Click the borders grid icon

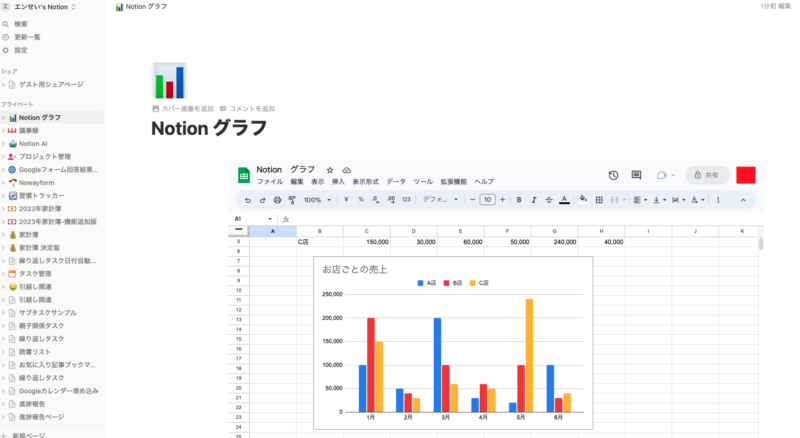(599, 200)
